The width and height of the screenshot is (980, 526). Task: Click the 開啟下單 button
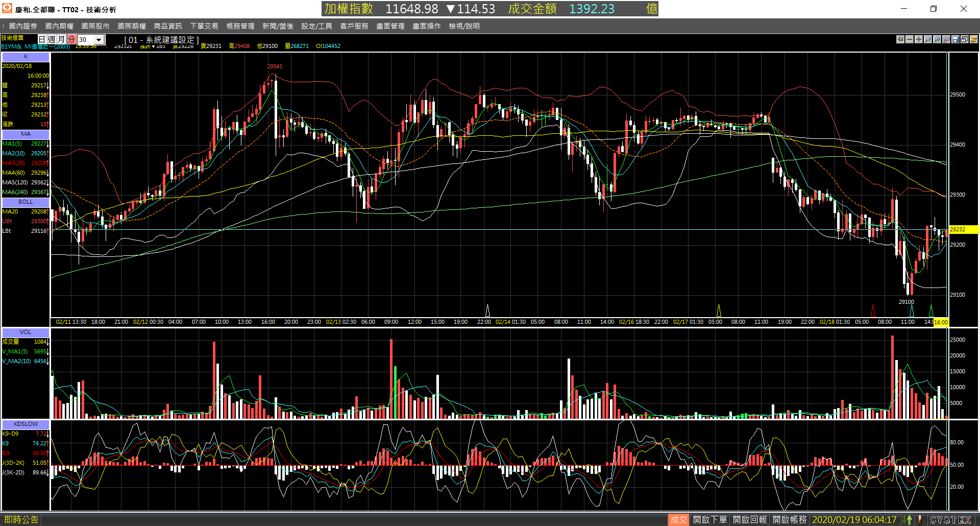click(709, 520)
